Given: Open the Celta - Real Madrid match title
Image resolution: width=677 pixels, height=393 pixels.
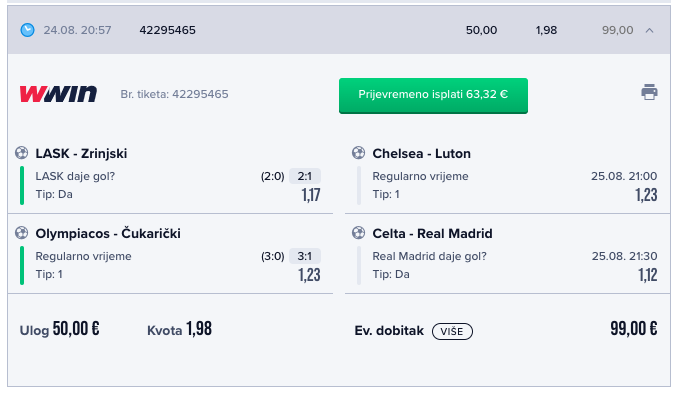Looking at the screenshot, I should 432,233.
